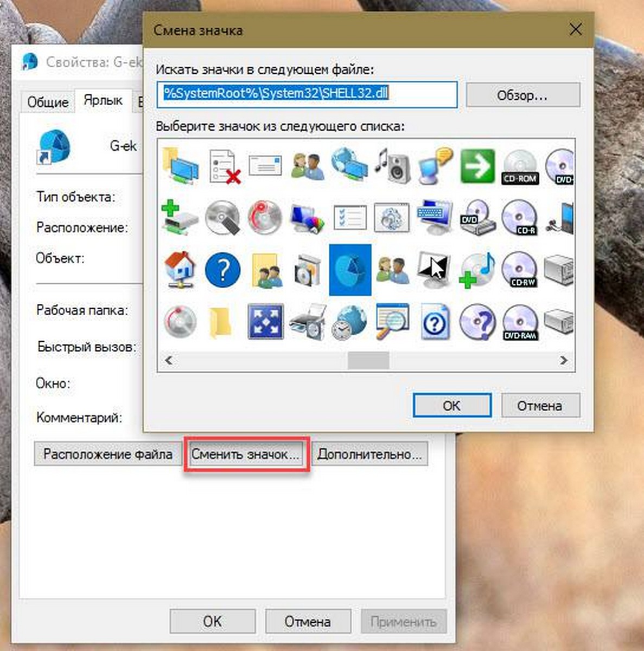The height and width of the screenshot is (651, 644).
Task: Choose the envelope mail icon
Action: [x=265, y=165]
